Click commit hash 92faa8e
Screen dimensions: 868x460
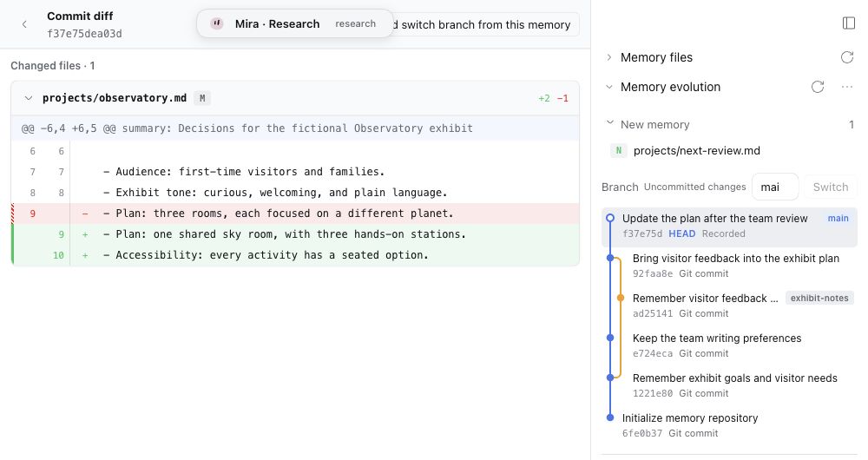coord(653,273)
